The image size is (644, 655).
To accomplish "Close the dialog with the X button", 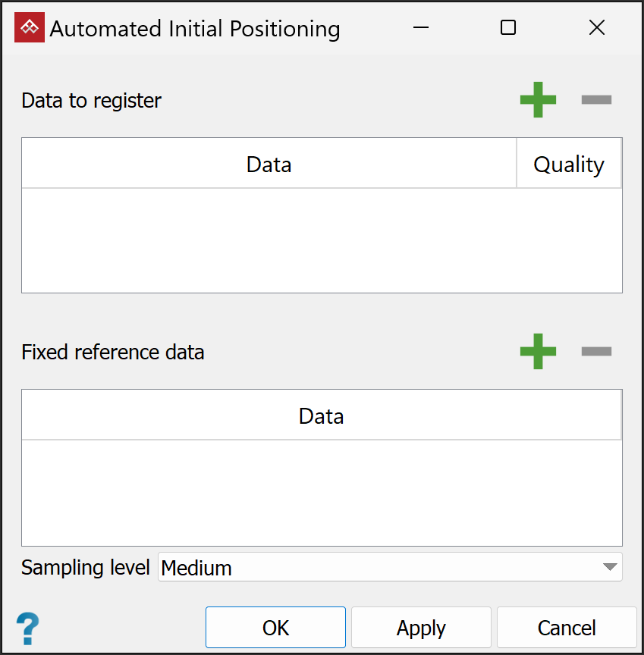I will click(596, 29).
